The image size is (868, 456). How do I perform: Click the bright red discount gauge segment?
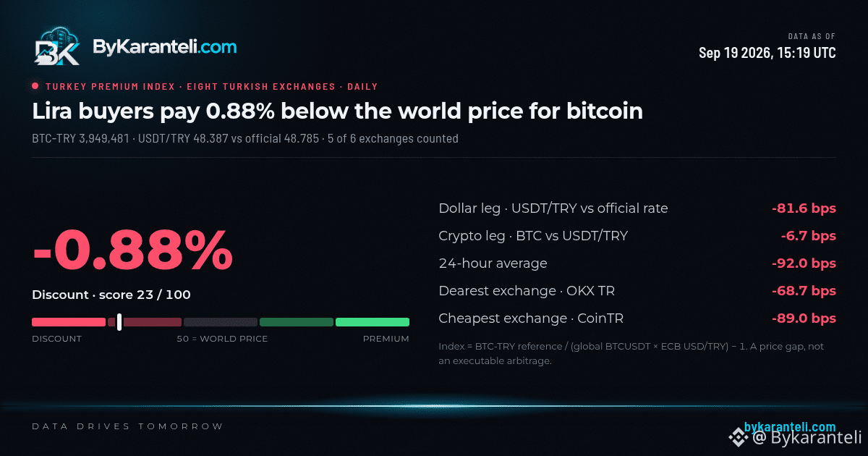69,322
